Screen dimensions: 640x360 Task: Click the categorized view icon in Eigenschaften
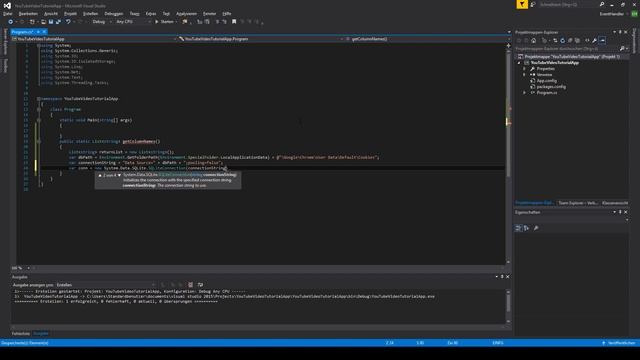point(518,228)
